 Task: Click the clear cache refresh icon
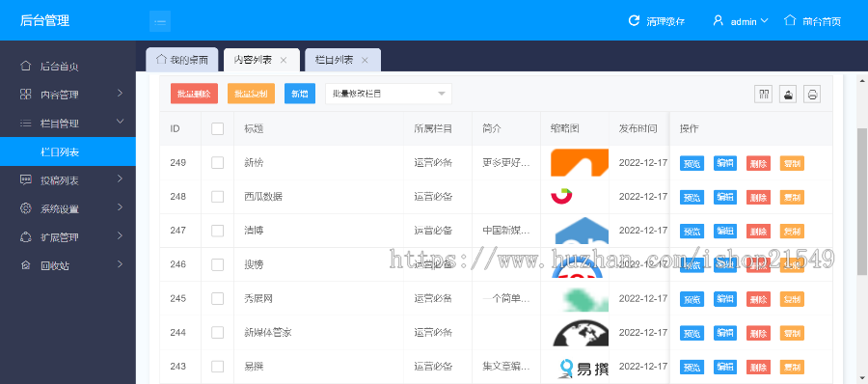pyautogui.click(x=634, y=21)
